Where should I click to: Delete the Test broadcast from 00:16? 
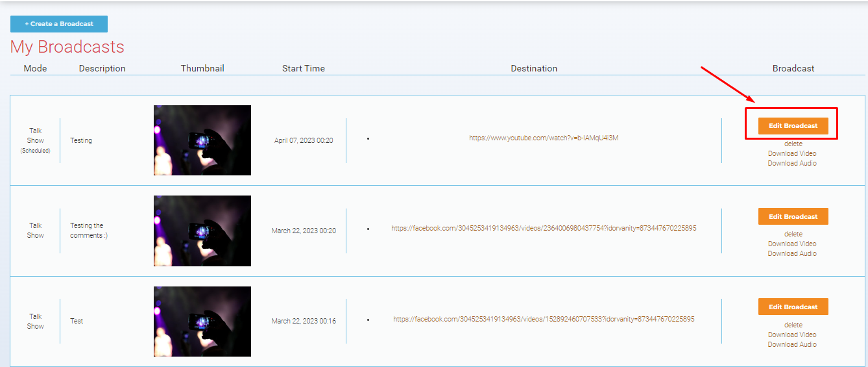tap(793, 325)
